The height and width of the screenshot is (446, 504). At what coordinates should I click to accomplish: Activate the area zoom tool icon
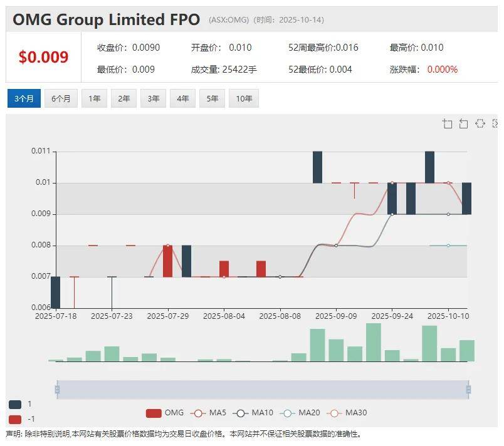click(447, 123)
